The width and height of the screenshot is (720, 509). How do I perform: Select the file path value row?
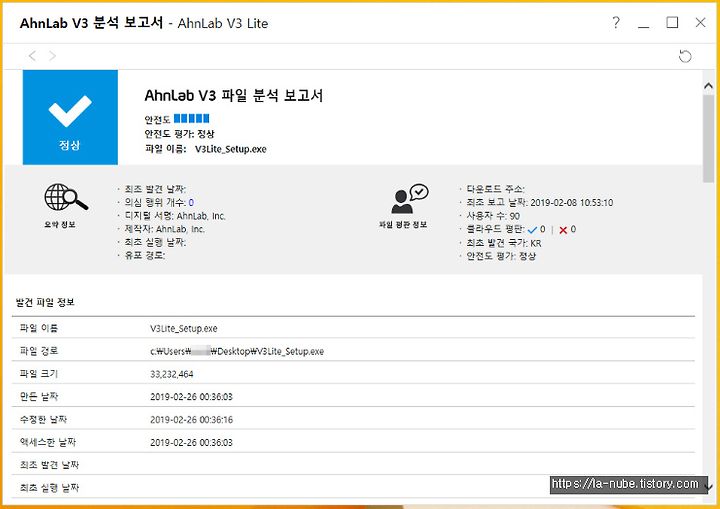coord(237,351)
